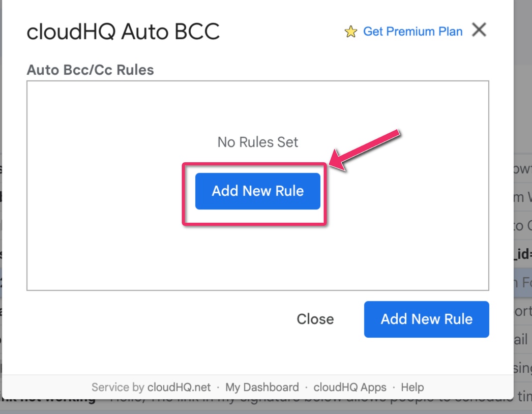
Task: Click the Close text button
Action: pyautogui.click(x=315, y=319)
